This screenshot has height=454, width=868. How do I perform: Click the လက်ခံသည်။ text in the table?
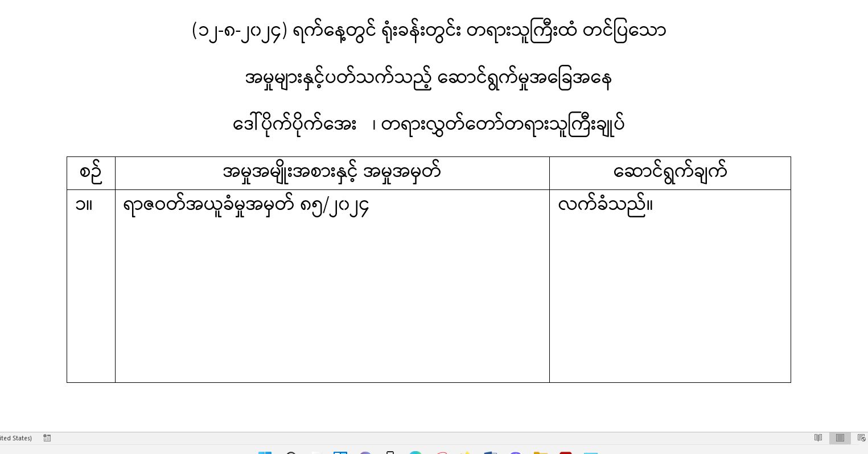(605, 205)
